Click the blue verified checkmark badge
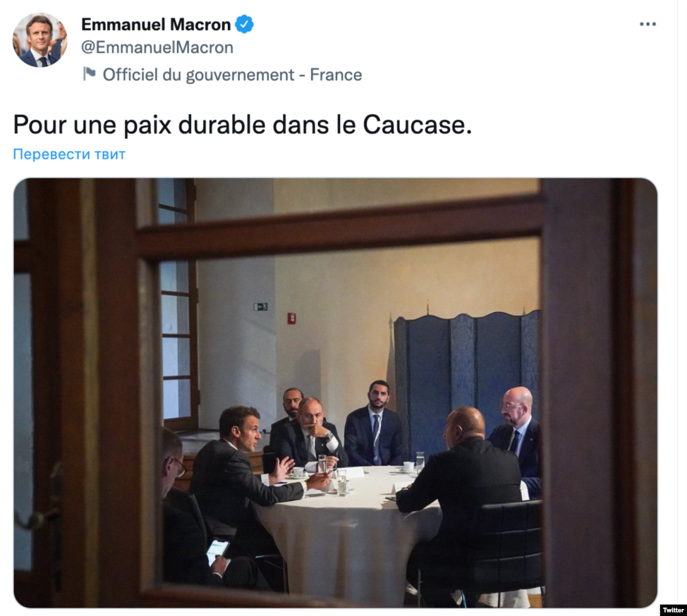Viewport: 687px width, 616px height. tap(245, 24)
